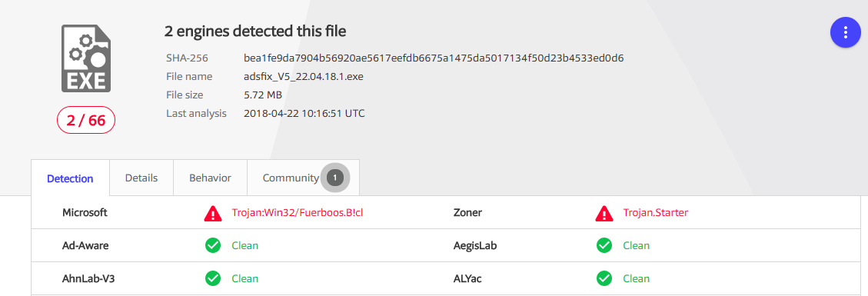The image size is (868, 296).
Task: Click the EXE file type icon
Action: pos(86,58)
